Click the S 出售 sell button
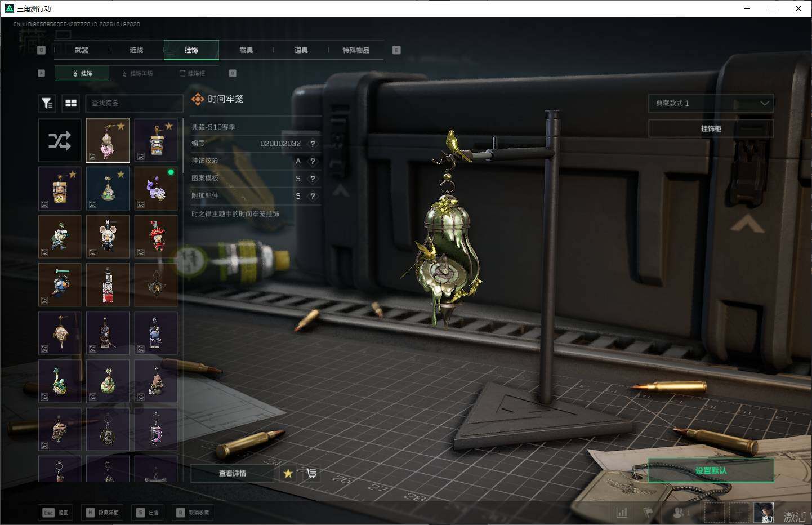 [x=148, y=513]
